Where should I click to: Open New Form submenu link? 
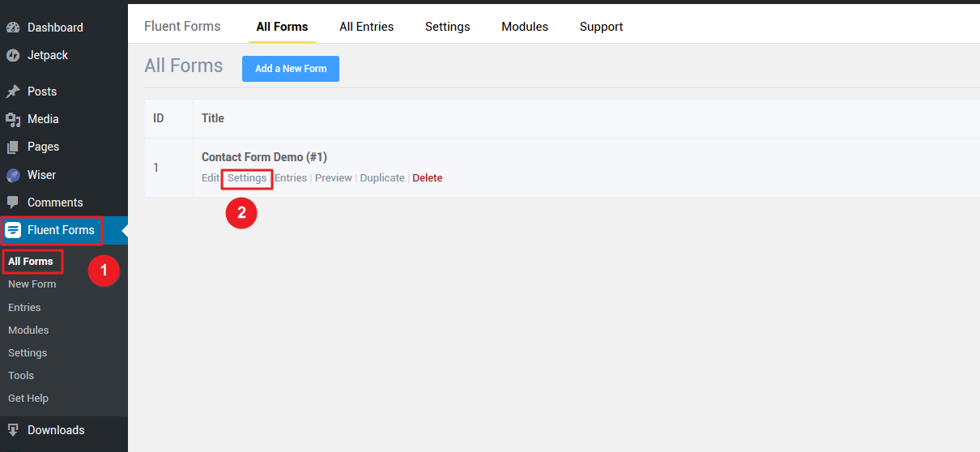click(x=32, y=284)
